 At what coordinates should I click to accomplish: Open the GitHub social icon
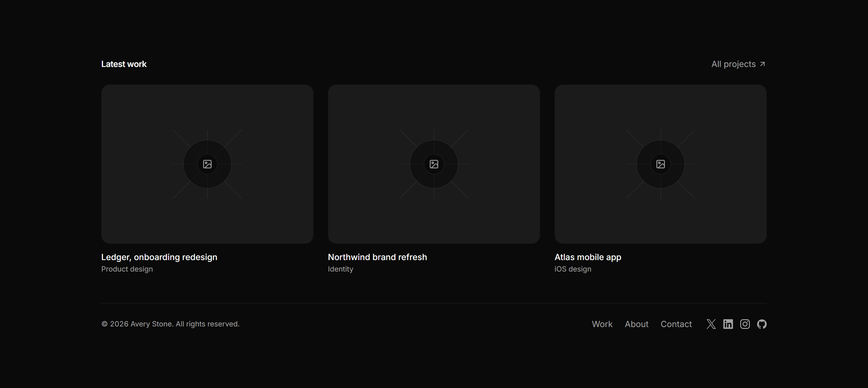[x=762, y=324]
